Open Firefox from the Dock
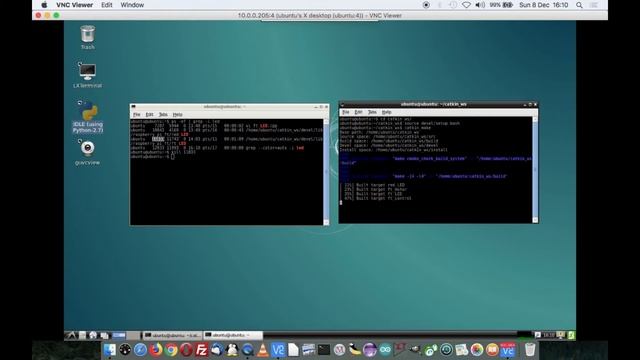 (156, 350)
